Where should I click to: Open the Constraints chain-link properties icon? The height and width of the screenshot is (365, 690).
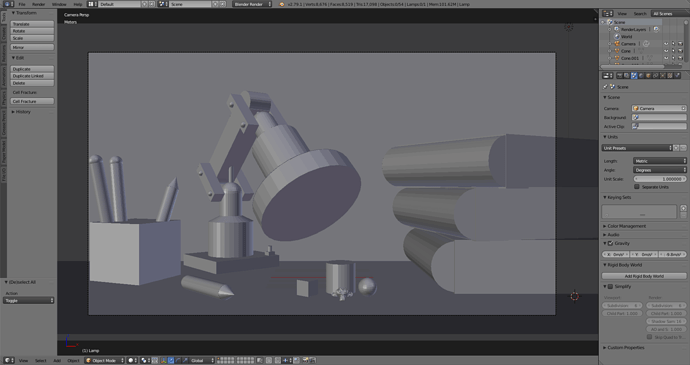click(x=656, y=76)
